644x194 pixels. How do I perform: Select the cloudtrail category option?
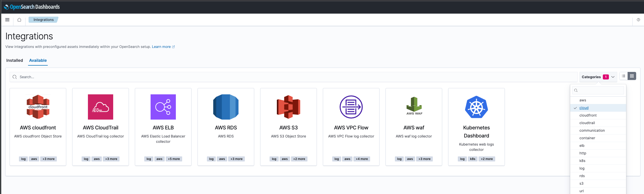click(598, 123)
